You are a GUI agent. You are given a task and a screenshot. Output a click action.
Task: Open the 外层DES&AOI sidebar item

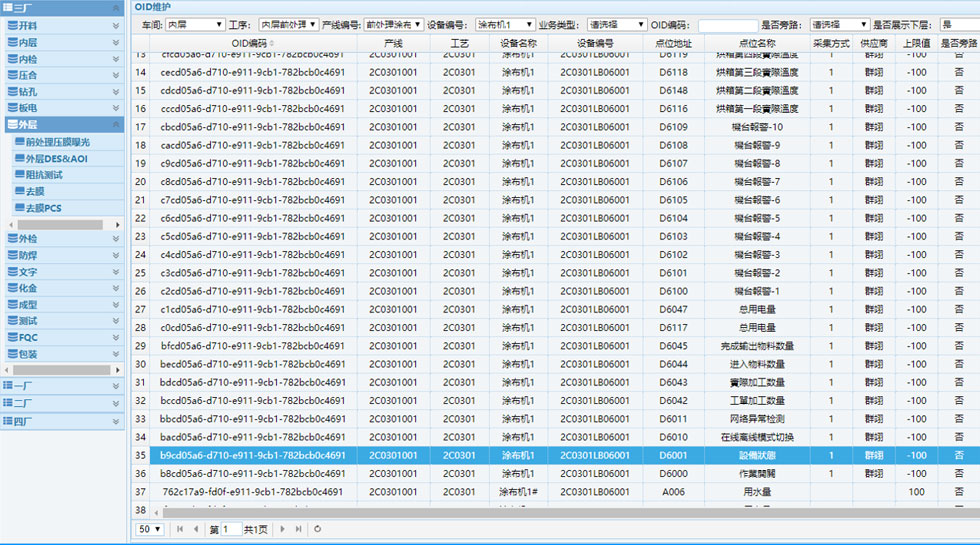(x=56, y=158)
